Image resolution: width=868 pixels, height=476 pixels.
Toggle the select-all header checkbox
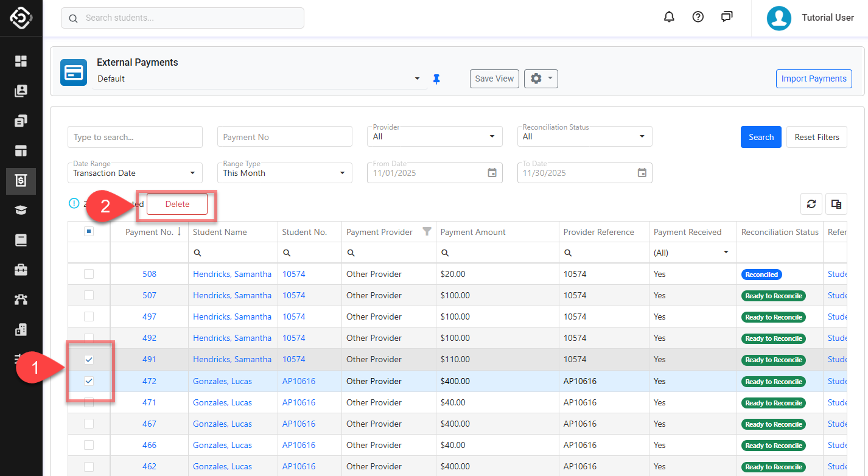point(89,231)
